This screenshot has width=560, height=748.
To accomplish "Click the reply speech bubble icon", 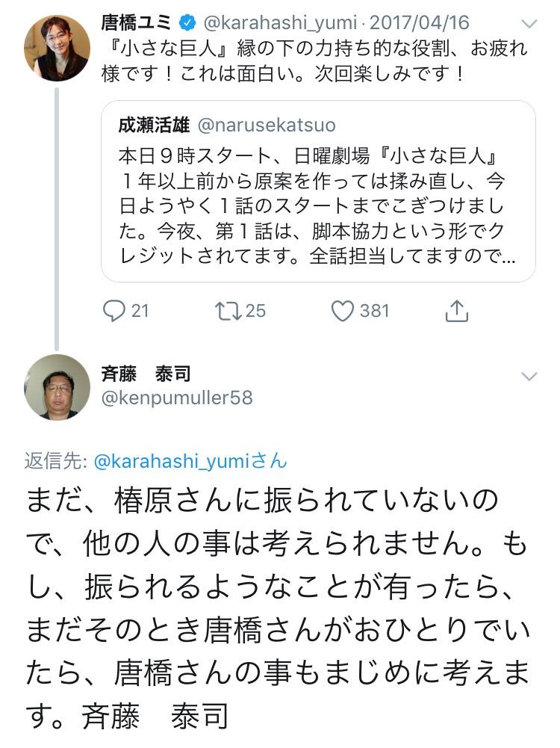I will coord(113,311).
